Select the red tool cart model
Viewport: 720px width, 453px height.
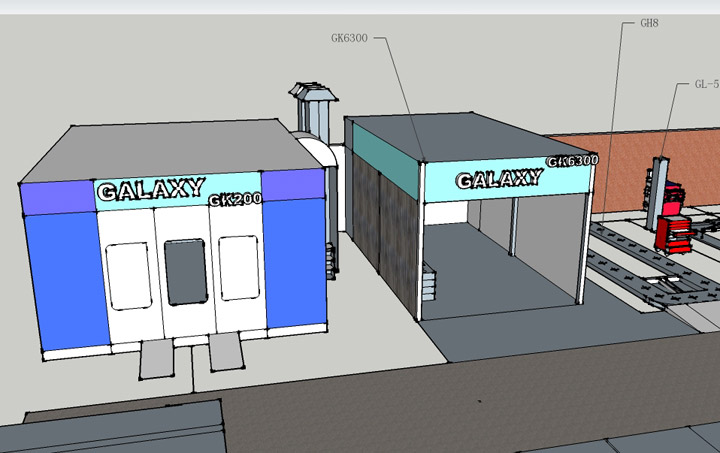click(x=675, y=234)
